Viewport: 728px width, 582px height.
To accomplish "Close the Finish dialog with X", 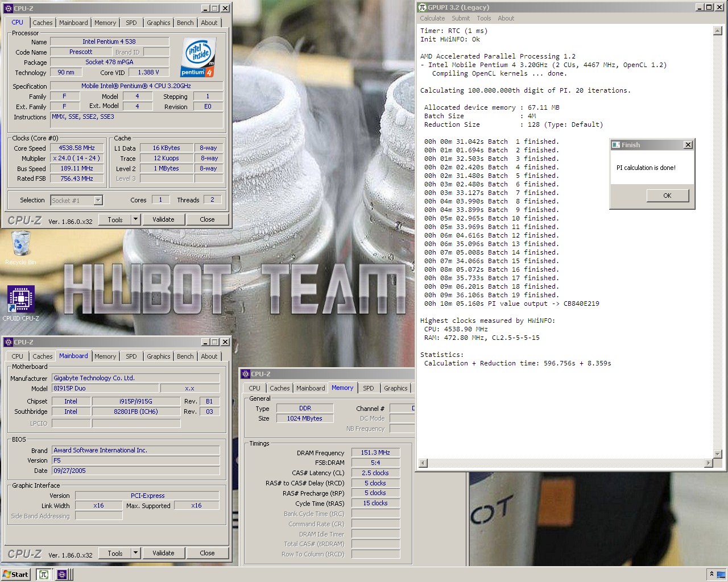I will [x=688, y=145].
